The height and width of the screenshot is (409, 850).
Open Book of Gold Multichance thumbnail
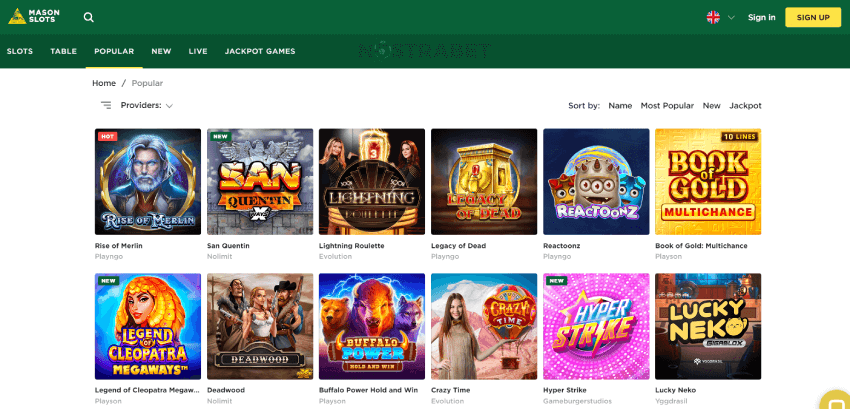(x=708, y=182)
